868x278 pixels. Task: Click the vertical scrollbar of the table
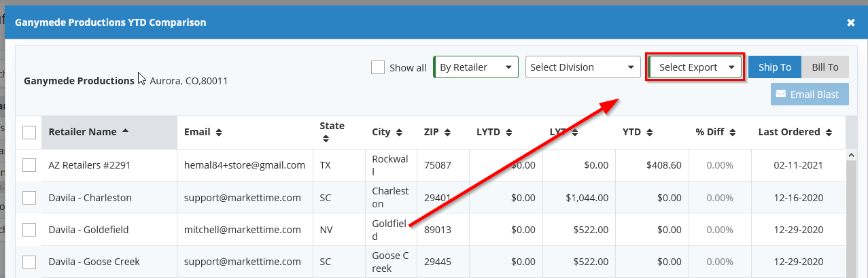(x=851, y=213)
